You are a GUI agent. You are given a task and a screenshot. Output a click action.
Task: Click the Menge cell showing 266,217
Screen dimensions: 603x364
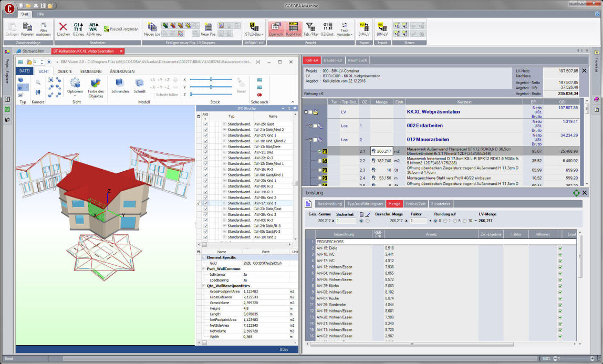[x=381, y=151]
